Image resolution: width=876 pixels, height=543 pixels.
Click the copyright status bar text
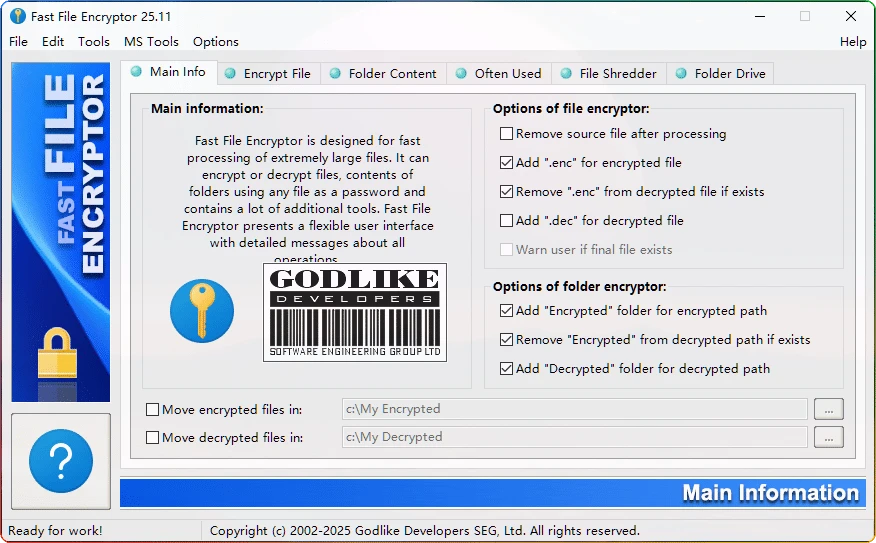[x=425, y=530]
